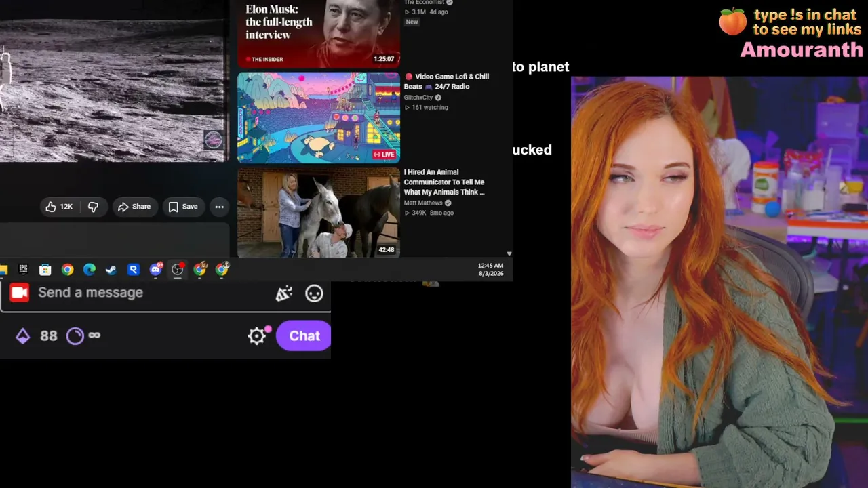Click the 'New' badge under The Economist video

click(412, 22)
